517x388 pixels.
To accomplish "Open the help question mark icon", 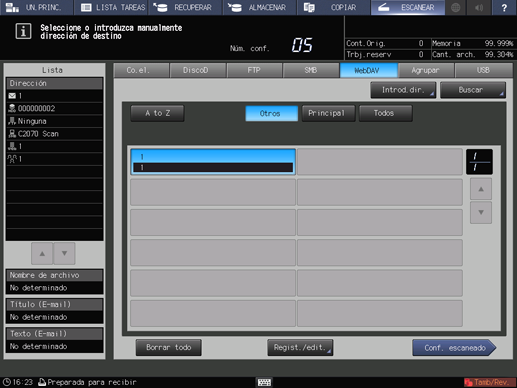I will 504,7.
